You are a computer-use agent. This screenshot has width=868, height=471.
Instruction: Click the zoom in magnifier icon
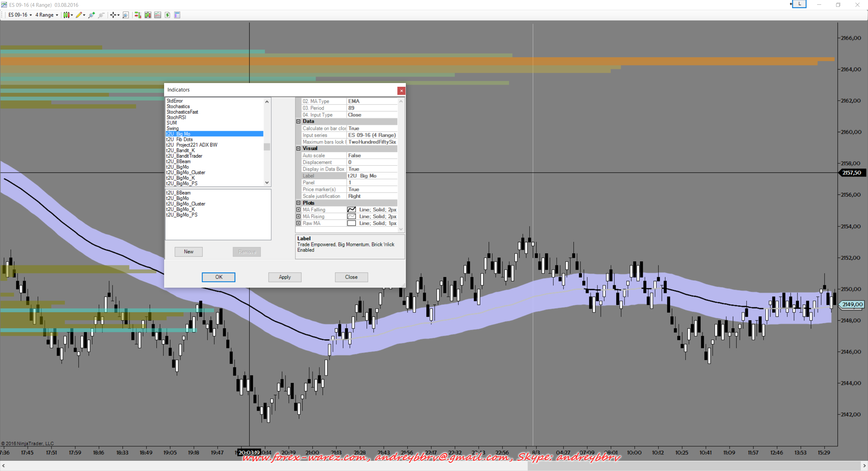point(91,15)
